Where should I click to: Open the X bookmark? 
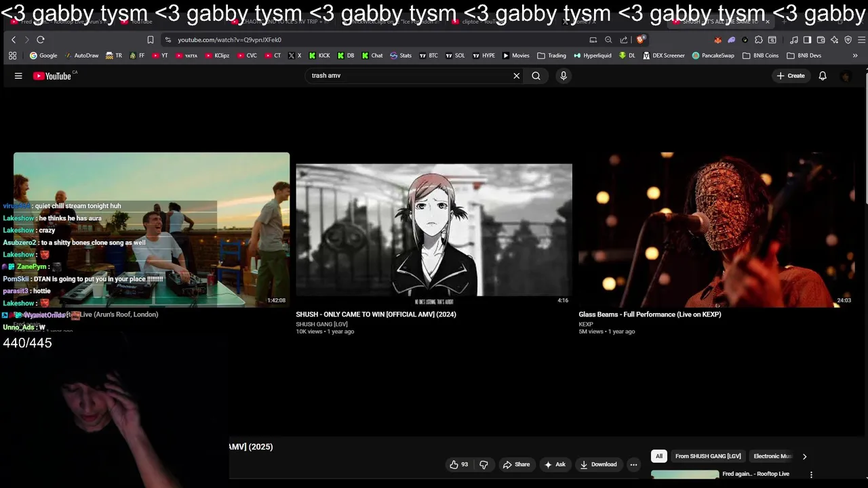click(294, 56)
